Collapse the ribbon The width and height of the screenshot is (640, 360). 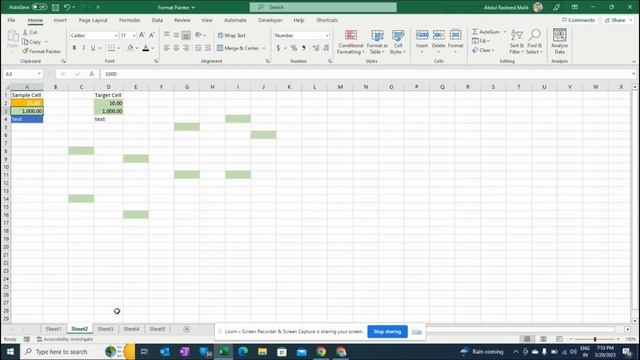(x=634, y=62)
